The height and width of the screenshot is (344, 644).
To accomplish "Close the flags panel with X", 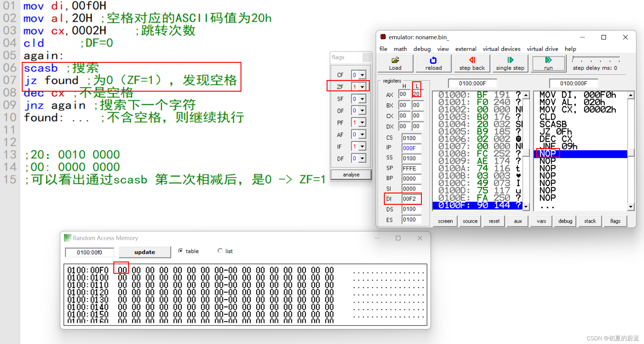I will click(367, 57).
